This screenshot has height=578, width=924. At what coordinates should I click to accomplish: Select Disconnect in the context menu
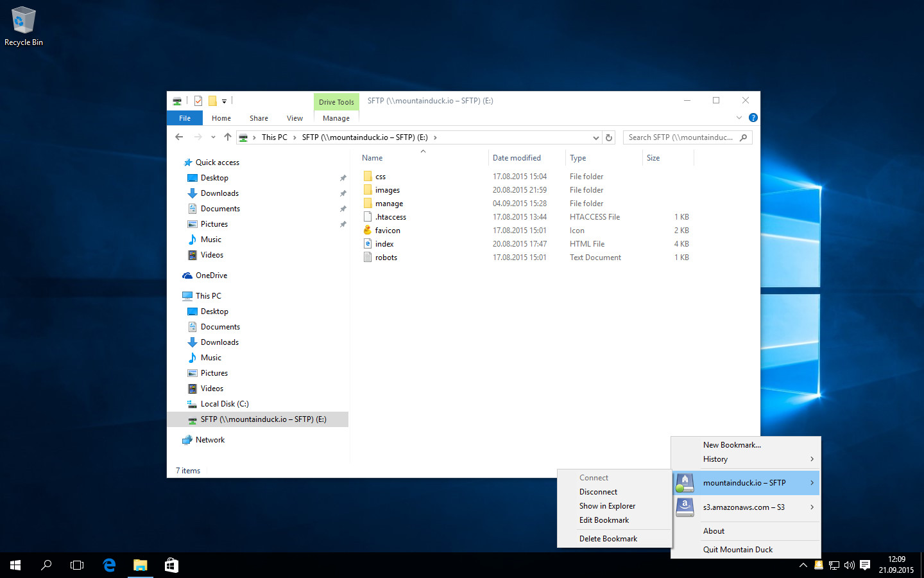(x=598, y=492)
